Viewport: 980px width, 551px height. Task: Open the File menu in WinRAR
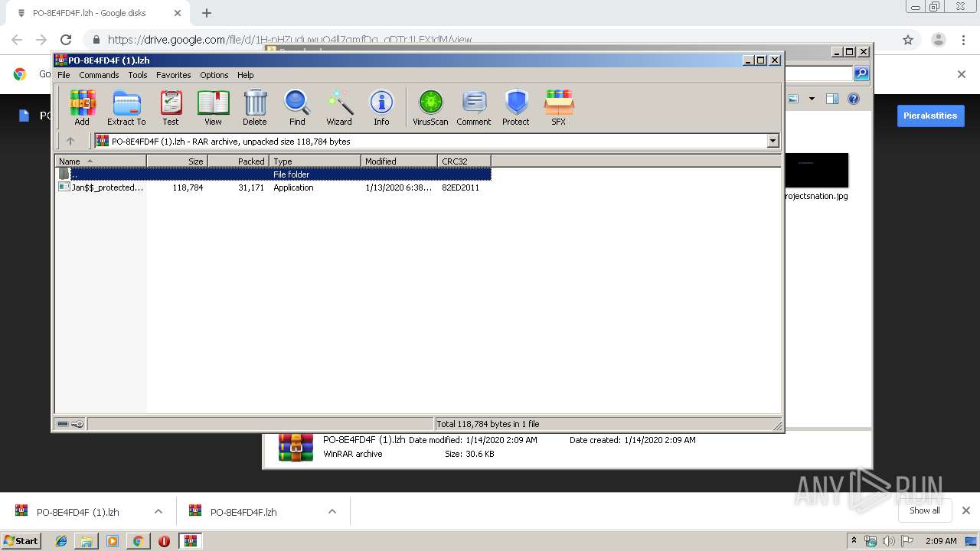click(x=64, y=75)
